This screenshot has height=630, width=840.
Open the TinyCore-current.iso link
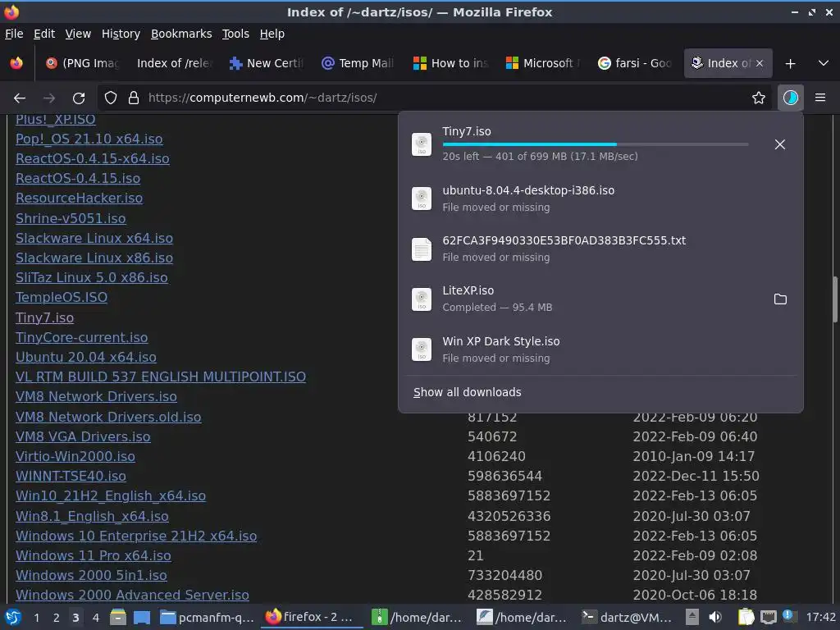click(x=81, y=337)
